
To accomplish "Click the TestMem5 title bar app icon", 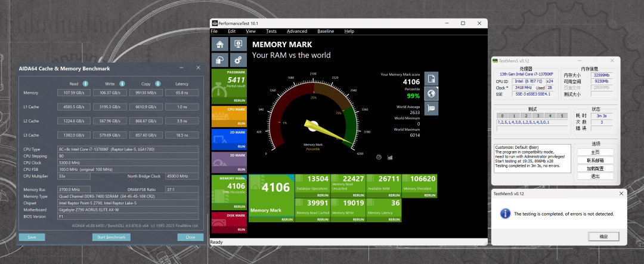I will pyautogui.click(x=496, y=61).
